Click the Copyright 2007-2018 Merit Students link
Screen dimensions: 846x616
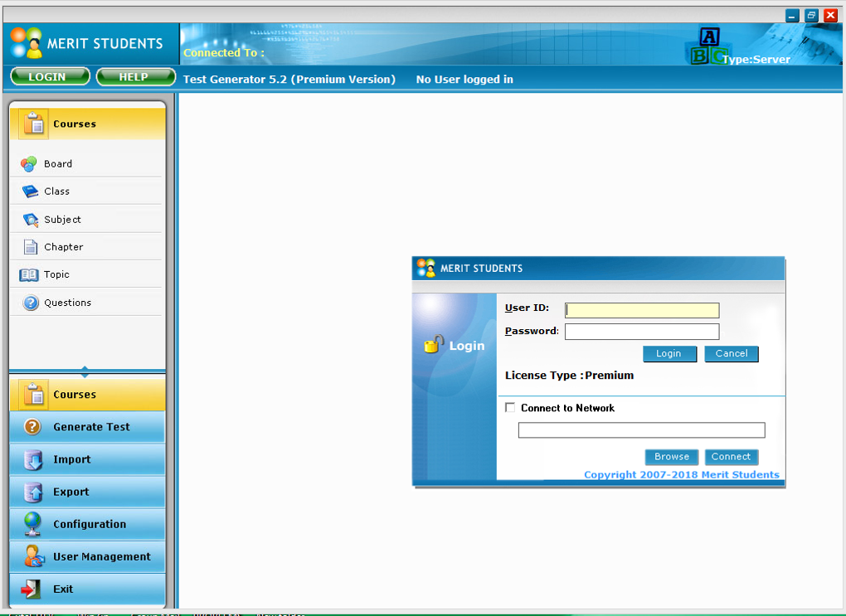pyautogui.click(x=682, y=475)
